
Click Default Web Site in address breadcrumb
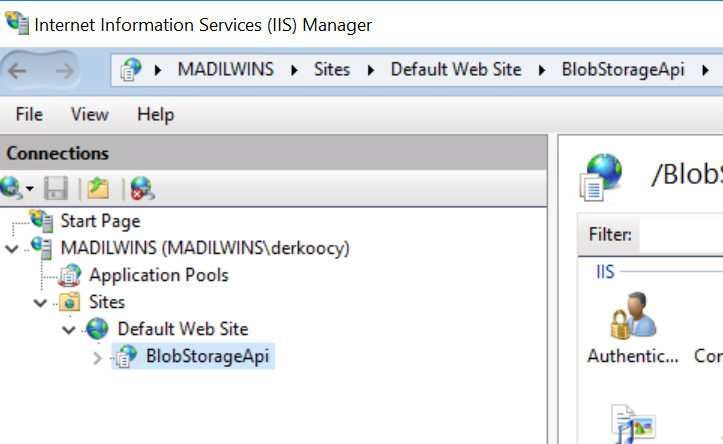click(455, 70)
